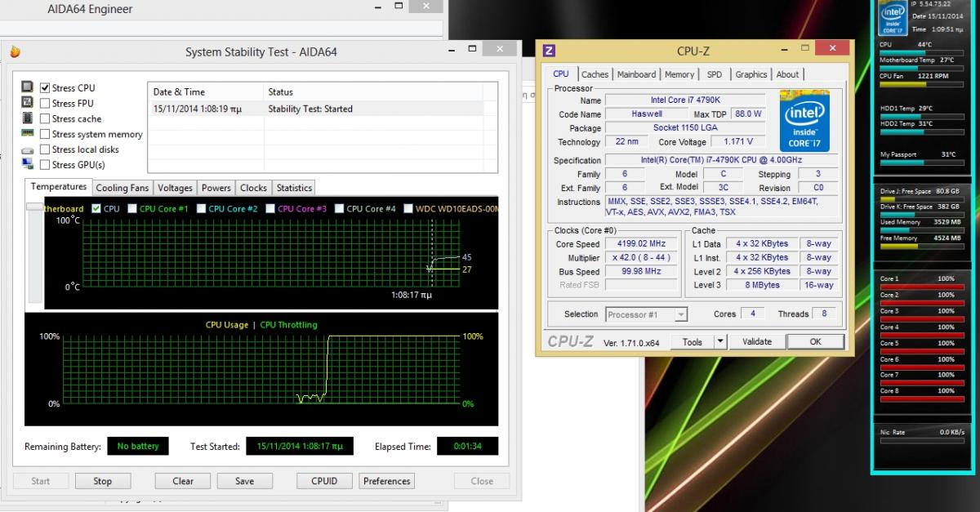This screenshot has height=512, width=980.
Task: Click the Core Speed value 4199.02 MHz
Action: pos(642,244)
